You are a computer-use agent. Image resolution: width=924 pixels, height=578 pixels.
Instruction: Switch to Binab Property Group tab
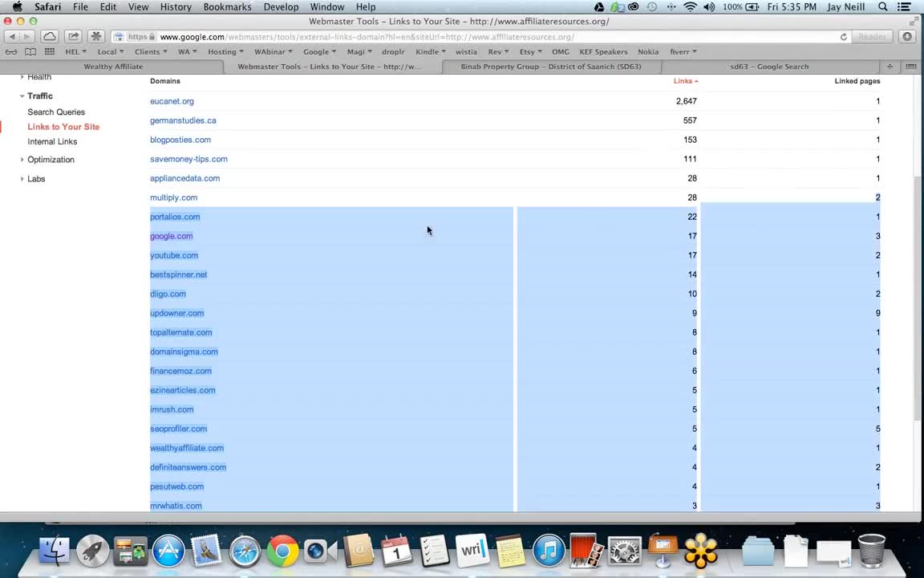(x=550, y=67)
